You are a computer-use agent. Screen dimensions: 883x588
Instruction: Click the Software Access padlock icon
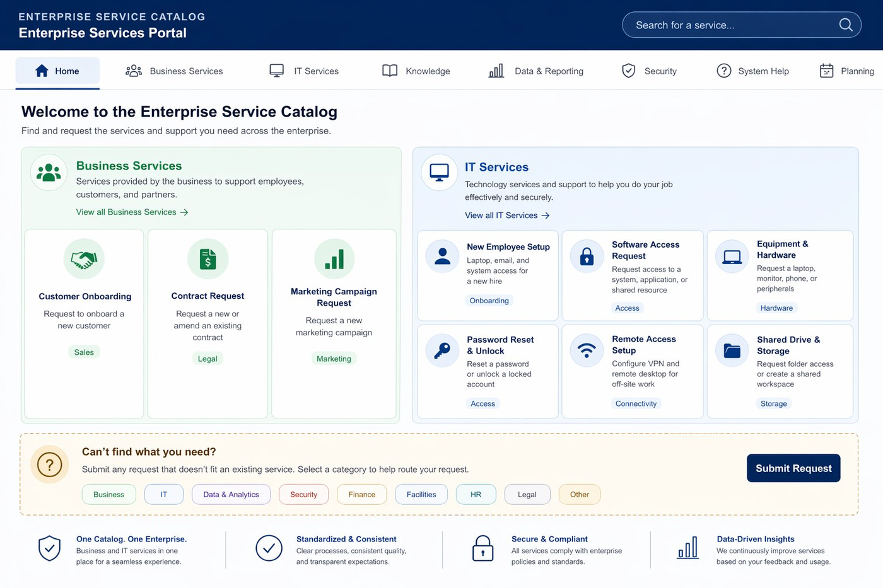click(x=586, y=256)
